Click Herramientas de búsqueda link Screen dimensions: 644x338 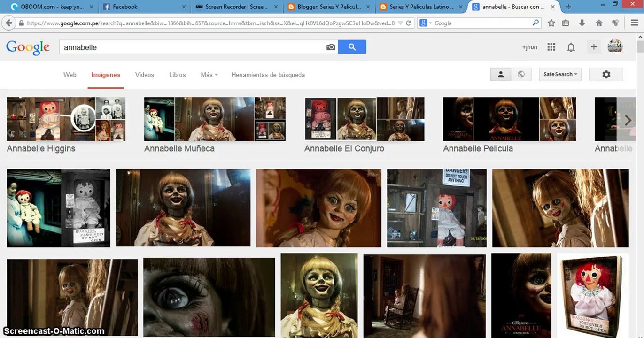[268, 75]
